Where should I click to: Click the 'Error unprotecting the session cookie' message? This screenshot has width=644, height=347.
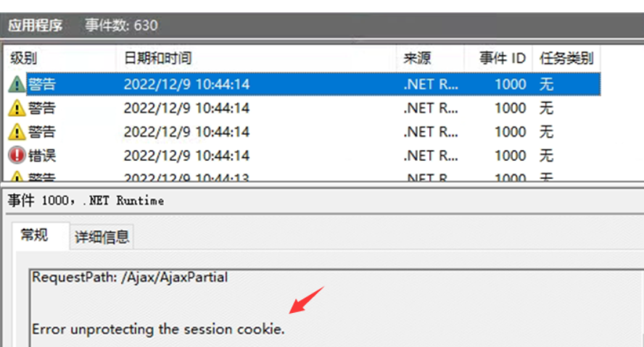point(158,329)
